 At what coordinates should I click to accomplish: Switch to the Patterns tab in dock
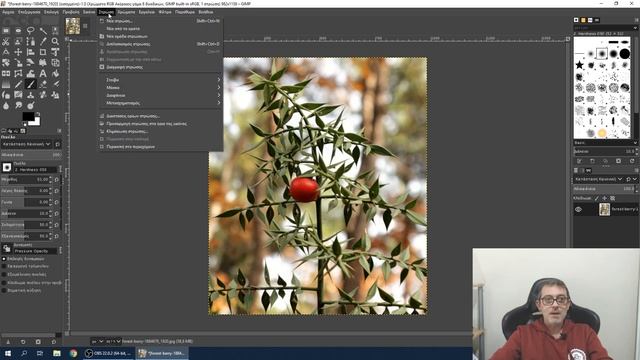point(583,20)
